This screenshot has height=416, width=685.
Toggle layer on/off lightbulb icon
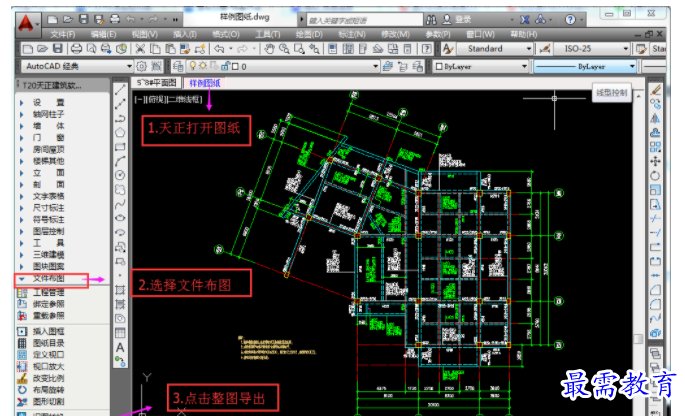point(192,66)
